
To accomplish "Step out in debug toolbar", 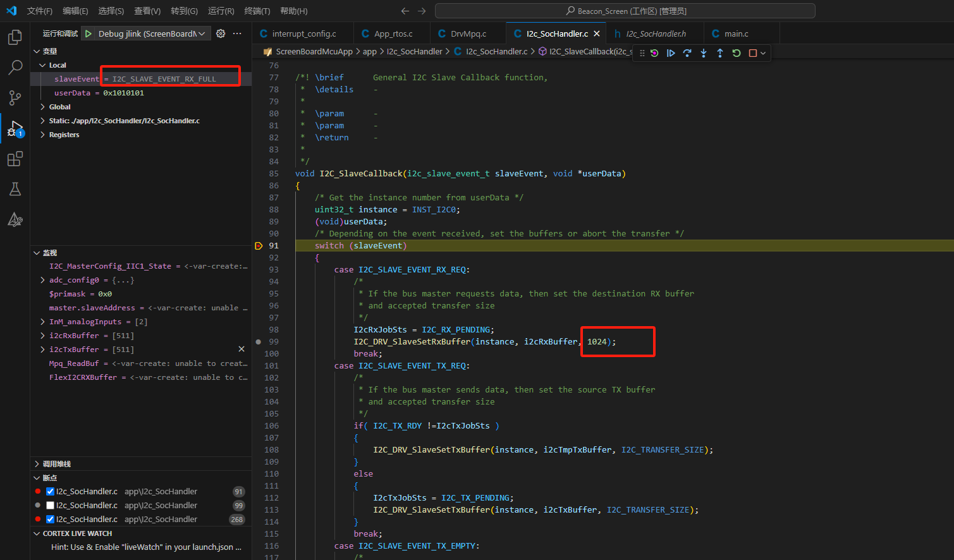I will tap(720, 53).
